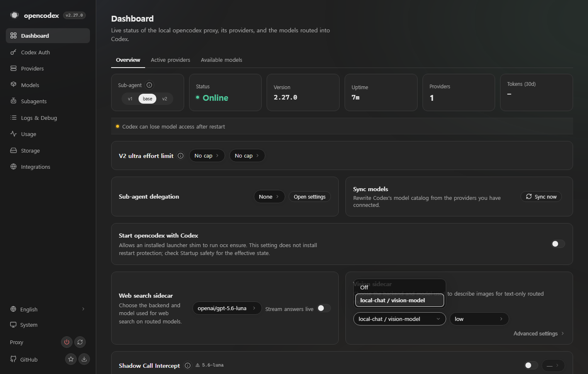Show info about the Sub-agent card

tap(149, 85)
